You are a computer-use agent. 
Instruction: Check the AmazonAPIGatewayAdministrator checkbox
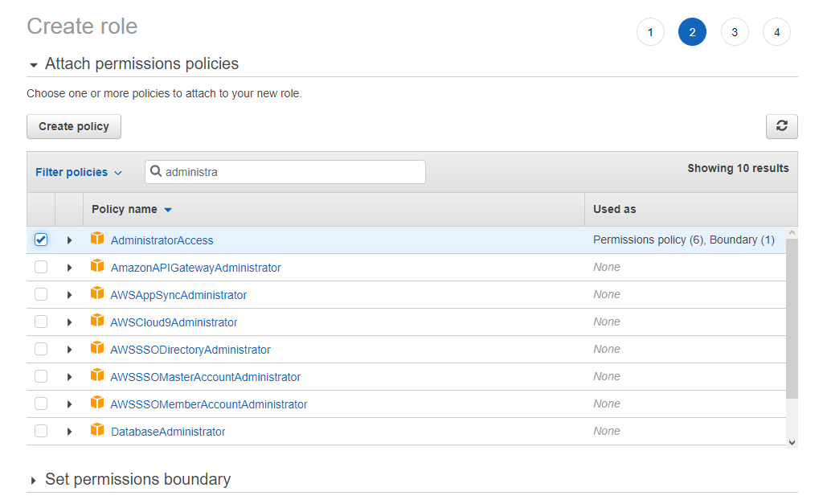pos(41,267)
